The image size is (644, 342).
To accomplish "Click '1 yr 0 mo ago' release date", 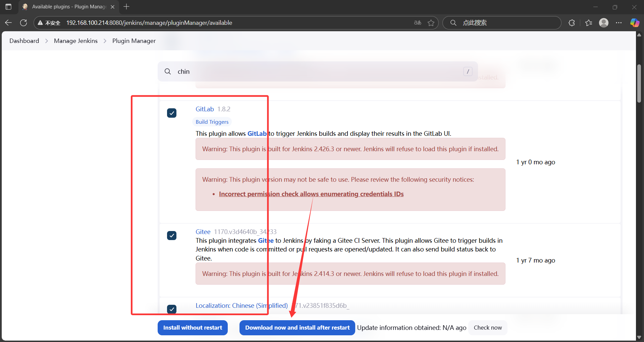I will click(x=536, y=162).
